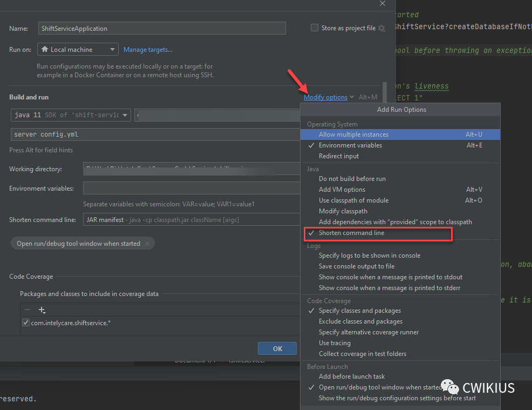
Task: Click the CWIKIUS WeChat logo
Action: [x=449, y=387]
